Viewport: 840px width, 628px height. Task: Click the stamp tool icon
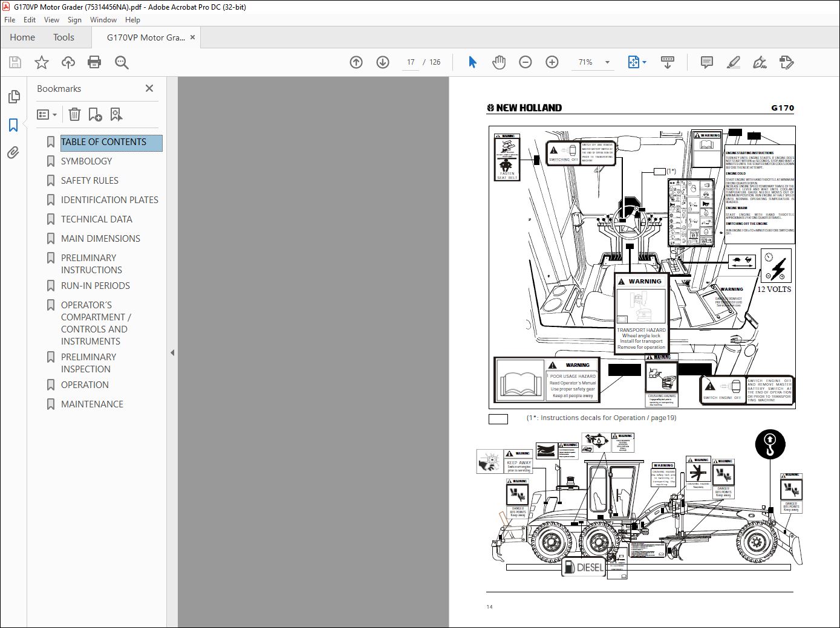point(786,62)
